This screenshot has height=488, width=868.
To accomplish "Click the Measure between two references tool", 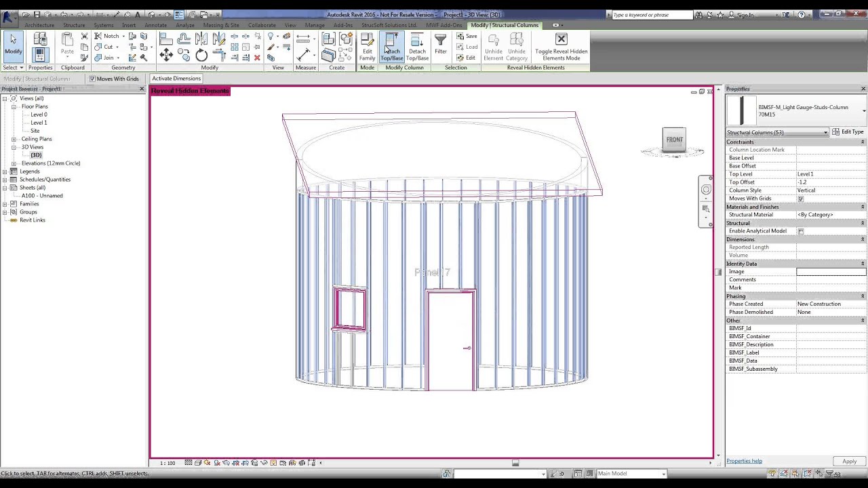I will pyautogui.click(x=303, y=38).
